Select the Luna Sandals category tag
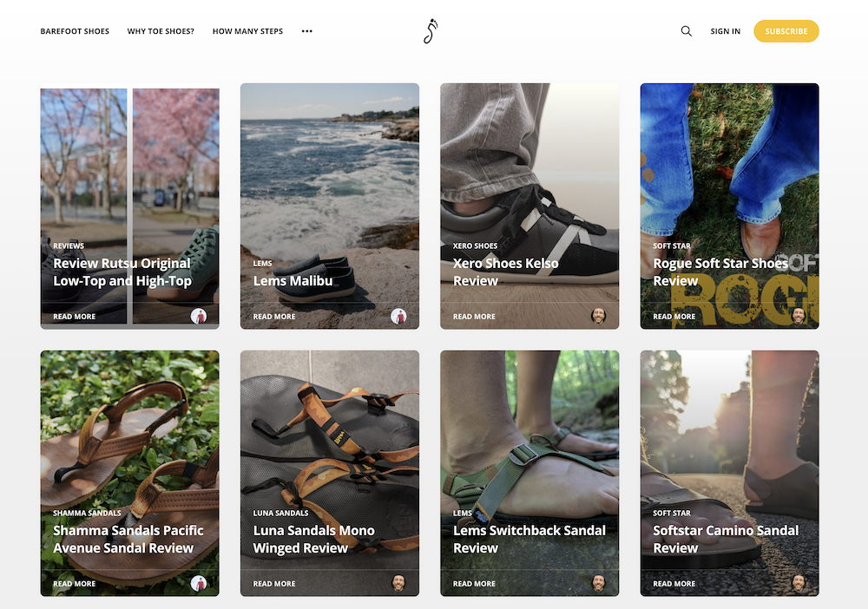The height and width of the screenshot is (609, 868). pyautogui.click(x=280, y=513)
